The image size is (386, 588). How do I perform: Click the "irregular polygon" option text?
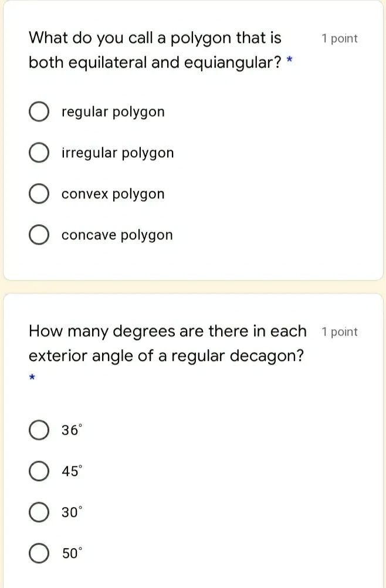coord(118,153)
